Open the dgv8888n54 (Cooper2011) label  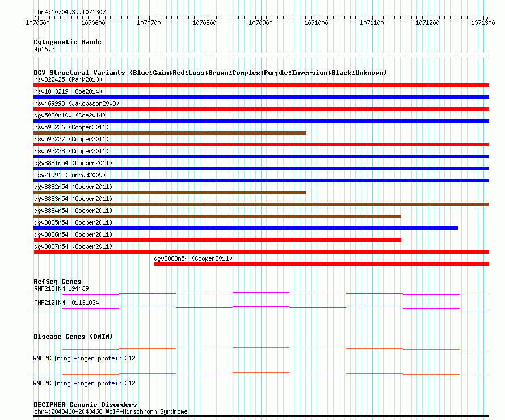point(193,258)
